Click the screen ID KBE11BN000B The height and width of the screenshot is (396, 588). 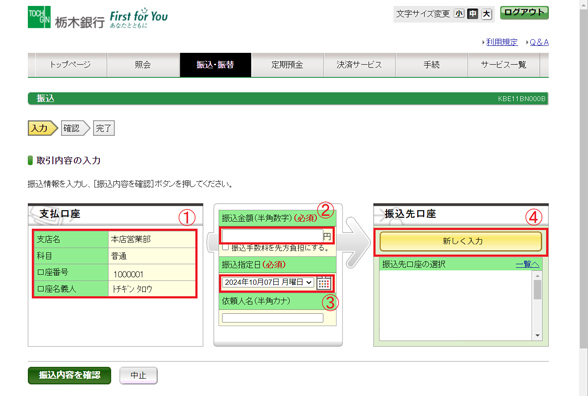pyautogui.click(x=522, y=99)
